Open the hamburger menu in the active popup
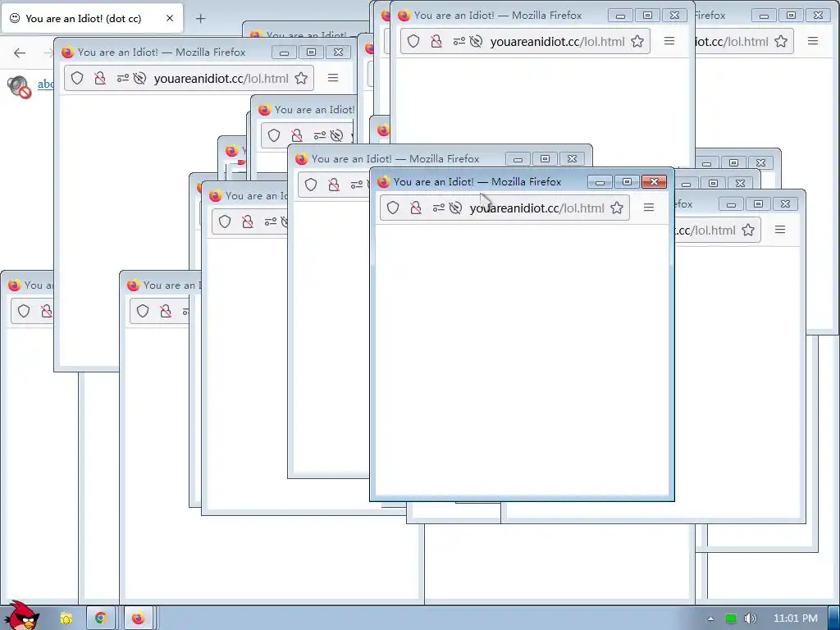 (x=649, y=208)
